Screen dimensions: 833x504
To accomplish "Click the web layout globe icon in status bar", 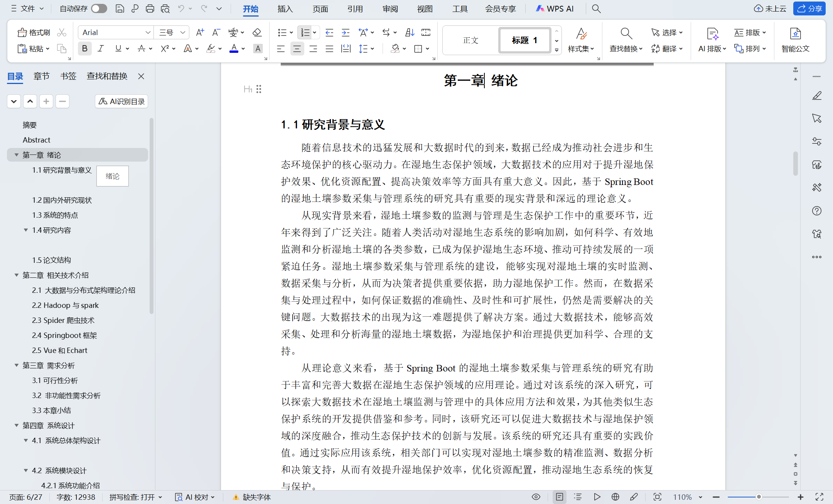I will [x=615, y=497].
